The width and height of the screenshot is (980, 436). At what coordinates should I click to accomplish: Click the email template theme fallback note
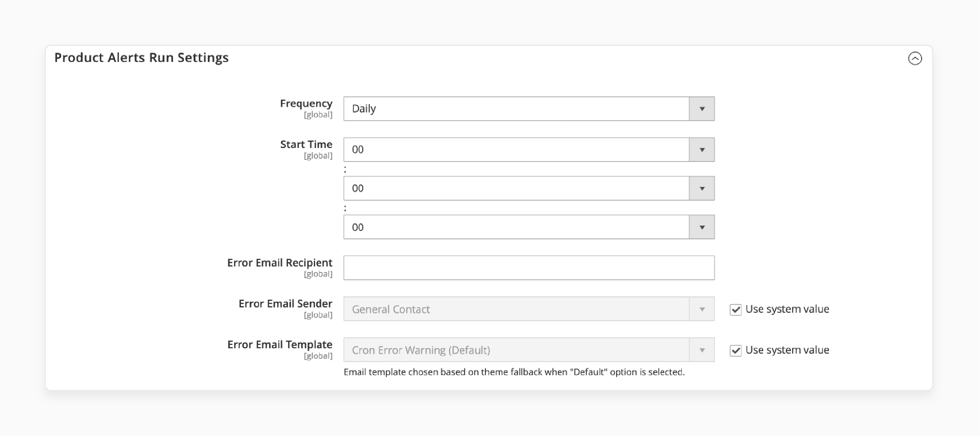(x=514, y=372)
